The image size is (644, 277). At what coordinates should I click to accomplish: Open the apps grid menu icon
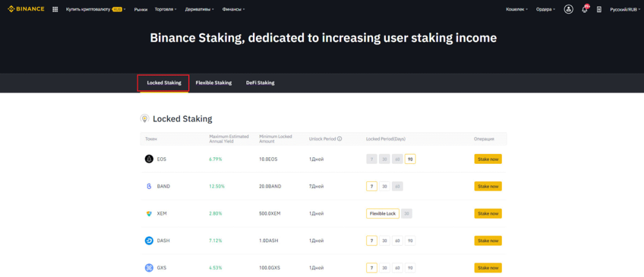click(x=55, y=9)
